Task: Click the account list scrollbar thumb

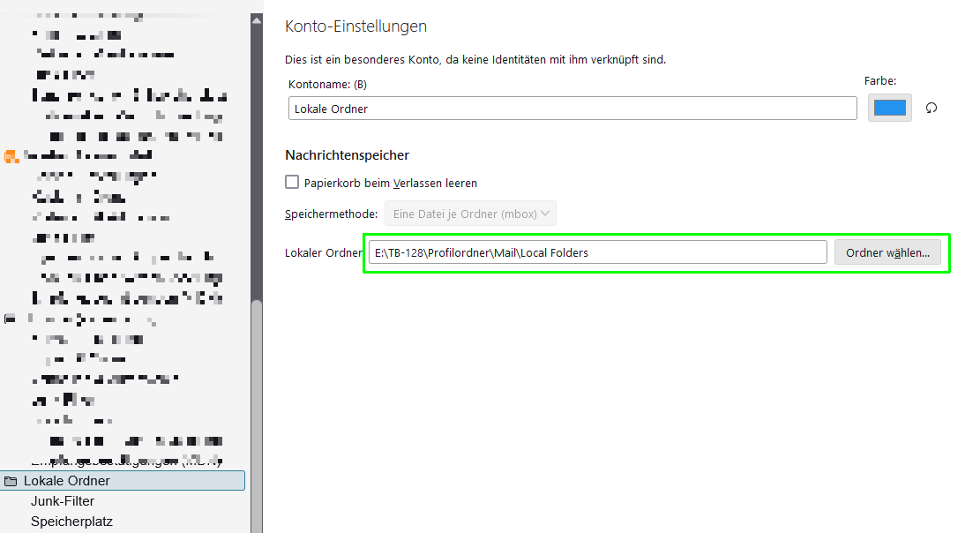Action: coord(257,416)
